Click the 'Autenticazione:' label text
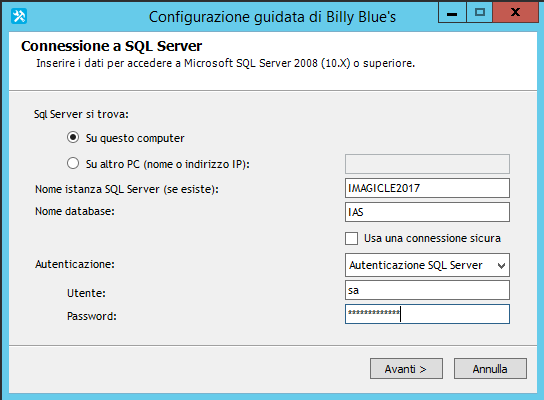The image size is (544, 400). point(75,264)
